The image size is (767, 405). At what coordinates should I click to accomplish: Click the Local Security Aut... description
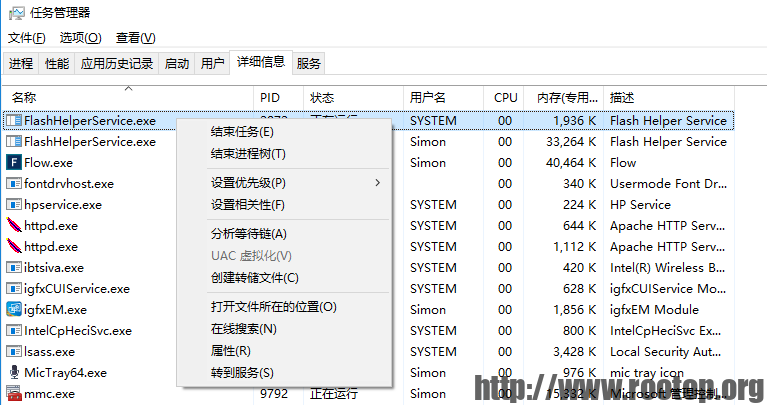point(665,352)
